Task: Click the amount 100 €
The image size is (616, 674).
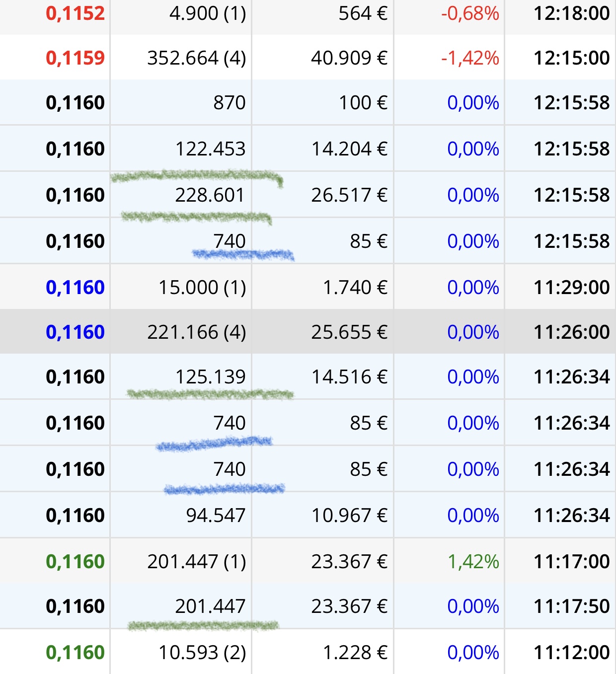Action: pyautogui.click(x=363, y=103)
